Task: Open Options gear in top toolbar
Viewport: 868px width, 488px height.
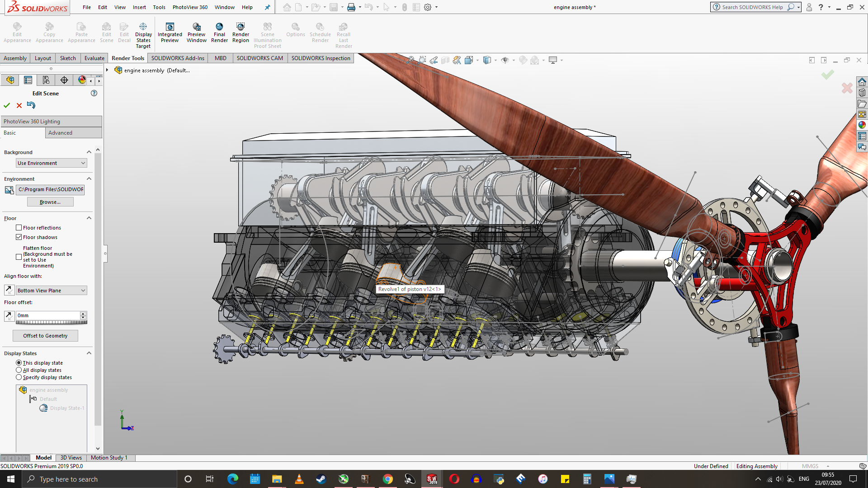Action: (x=428, y=7)
